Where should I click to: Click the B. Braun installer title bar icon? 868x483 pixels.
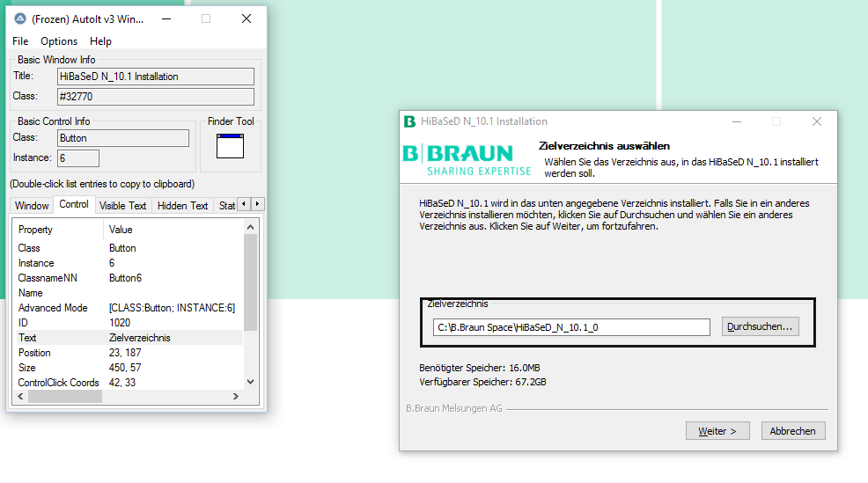tap(409, 121)
